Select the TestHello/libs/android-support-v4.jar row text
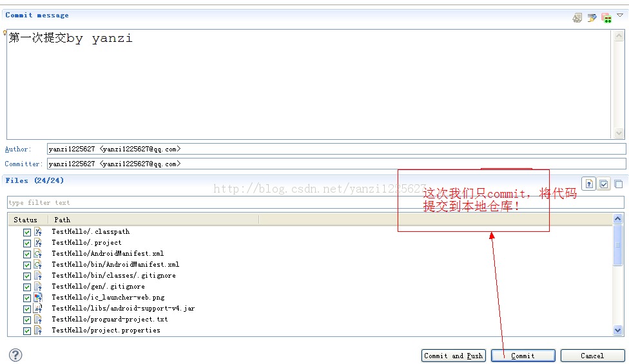 tap(123, 309)
